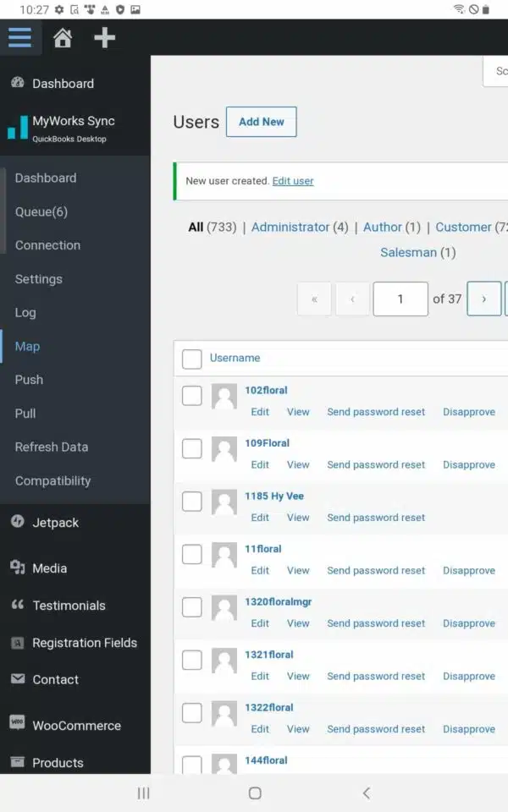Image resolution: width=508 pixels, height=812 pixels.
Task: Follow the Edit user link
Action: point(293,181)
